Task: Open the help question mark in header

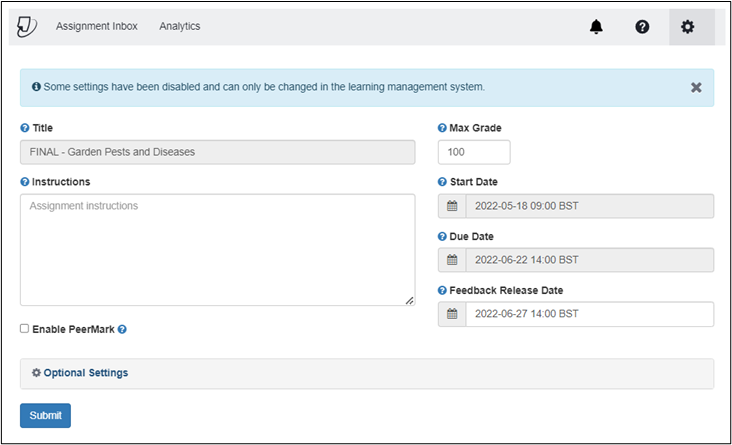Action: [x=642, y=27]
